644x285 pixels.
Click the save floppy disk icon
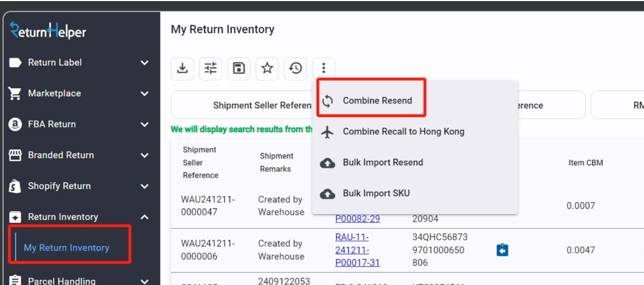pyautogui.click(x=239, y=68)
